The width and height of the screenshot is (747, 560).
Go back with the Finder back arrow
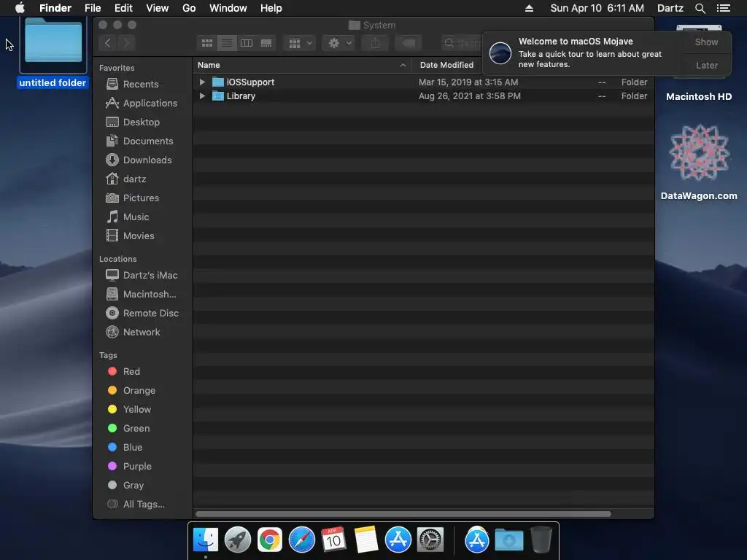[108, 43]
